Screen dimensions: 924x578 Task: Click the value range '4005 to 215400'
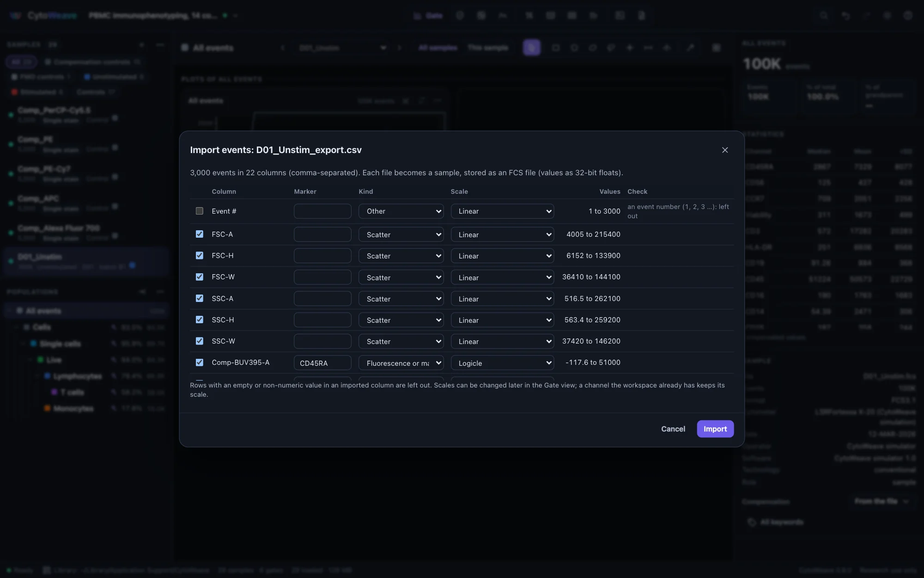click(593, 234)
